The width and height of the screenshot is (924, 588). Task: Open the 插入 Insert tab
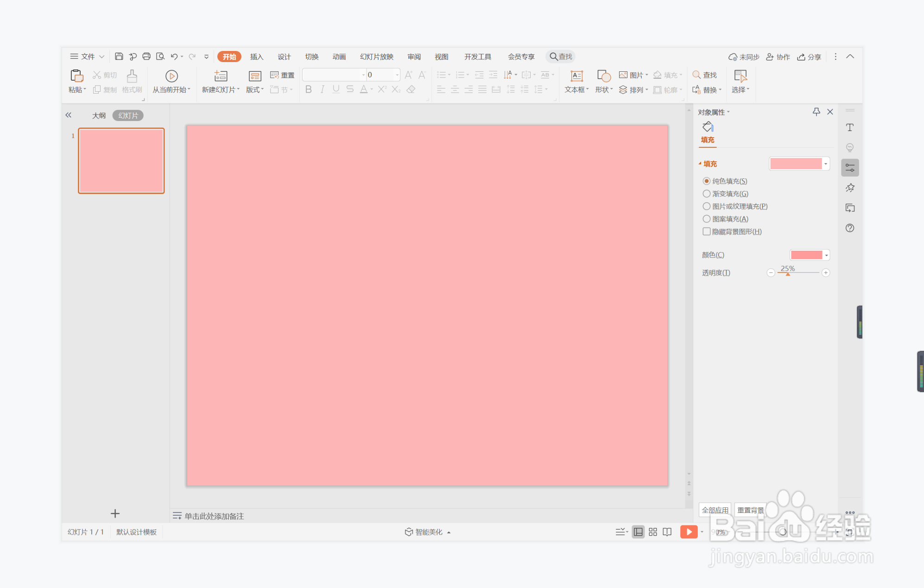(257, 57)
